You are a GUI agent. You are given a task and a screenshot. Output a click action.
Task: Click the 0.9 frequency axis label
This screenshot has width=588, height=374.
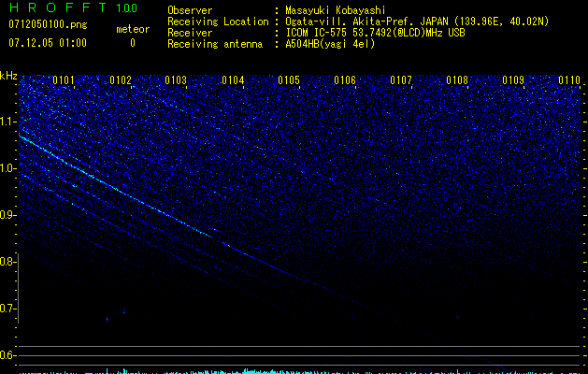click(x=7, y=215)
